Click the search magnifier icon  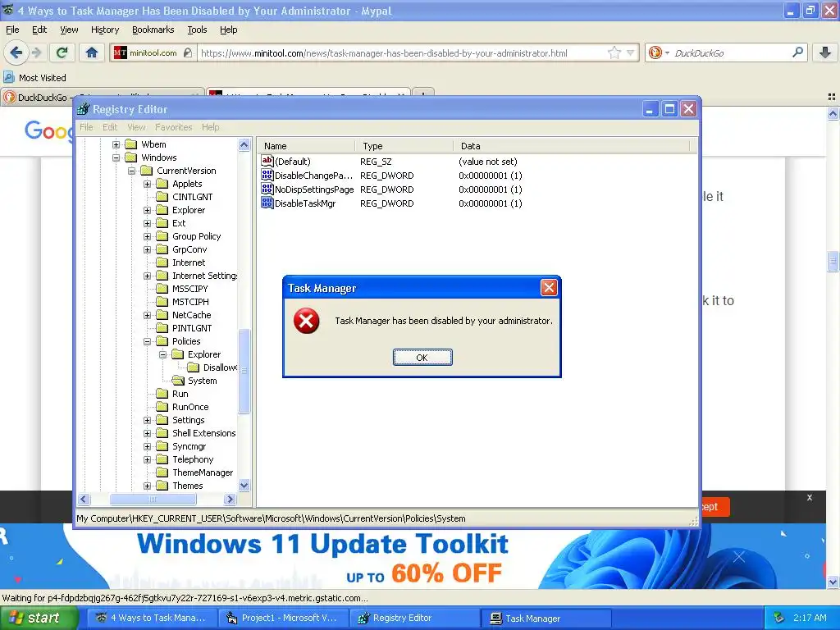tap(797, 52)
